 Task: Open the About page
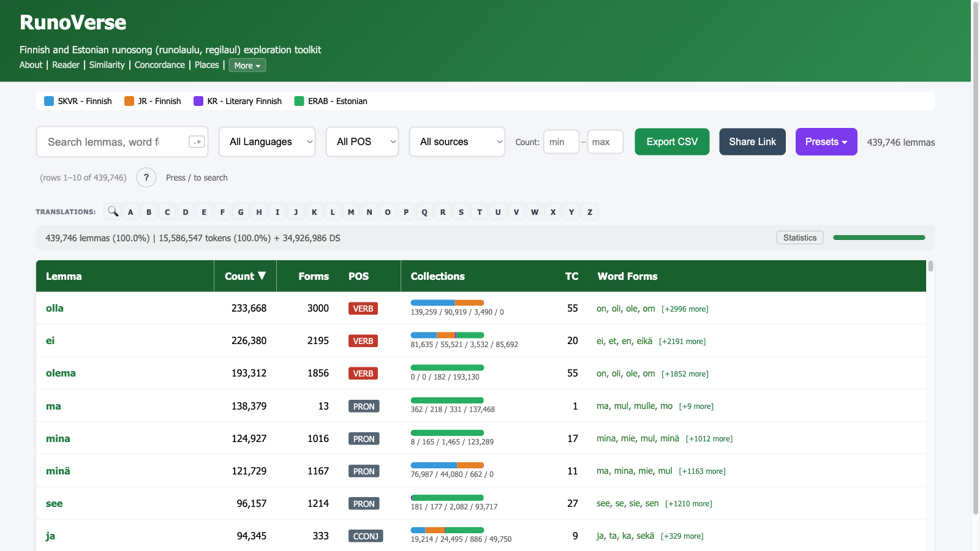coord(31,65)
